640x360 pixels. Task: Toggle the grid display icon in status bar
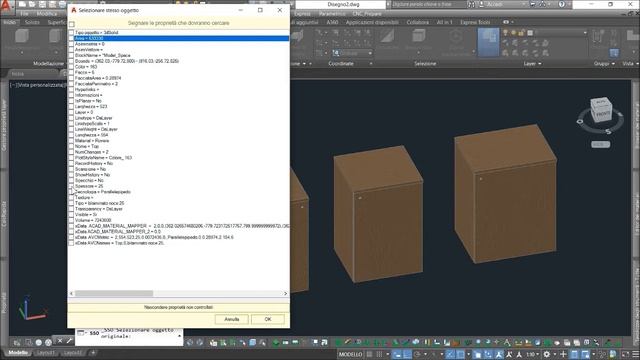[369, 354]
